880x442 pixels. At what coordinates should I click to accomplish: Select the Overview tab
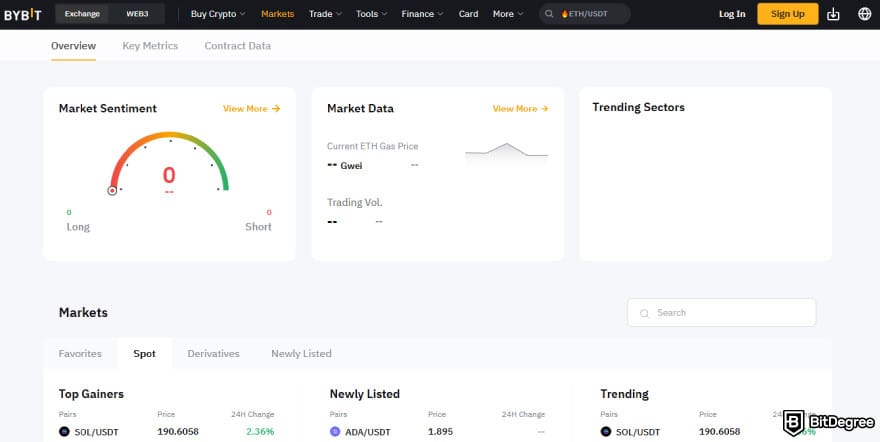(x=74, y=46)
